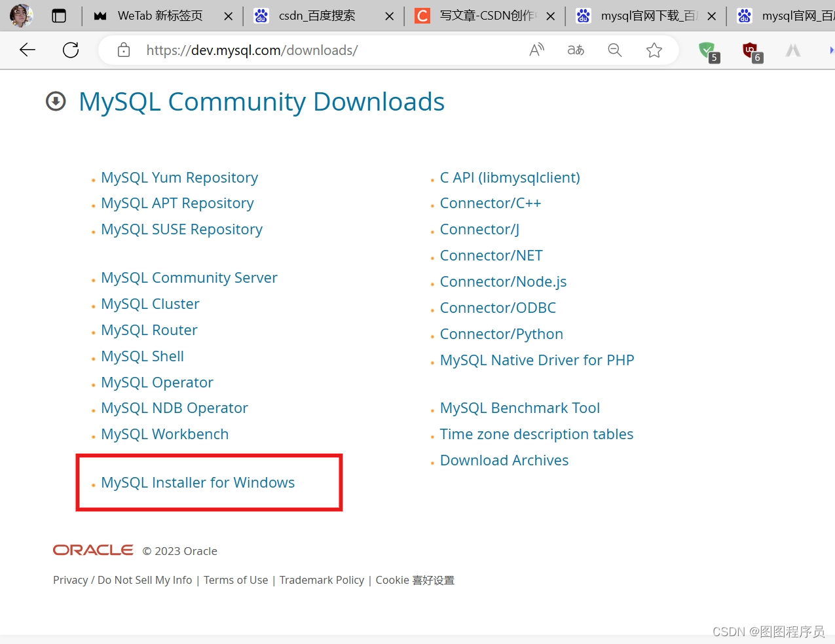This screenshot has width=835, height=644.
Task: Activate the read aloud icon
Action: 537,50
